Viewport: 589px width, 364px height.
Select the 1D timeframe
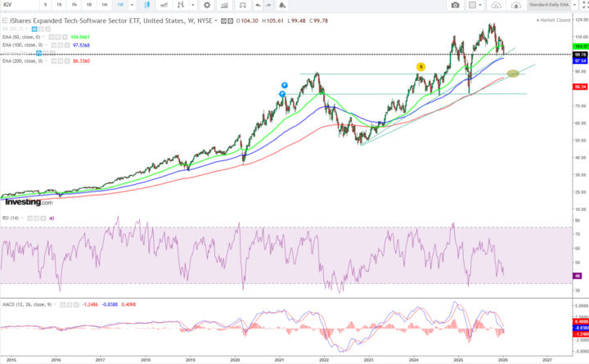click(89, 5)
